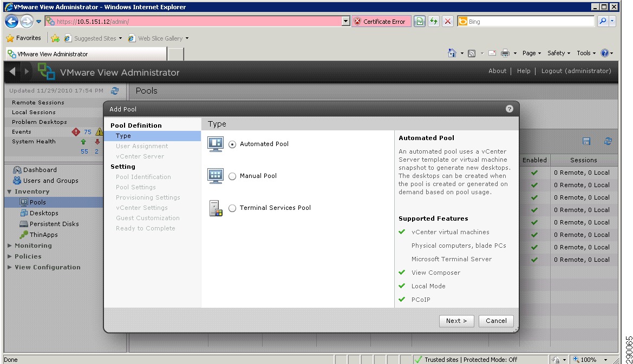Open the Page menu

point(531,53)
